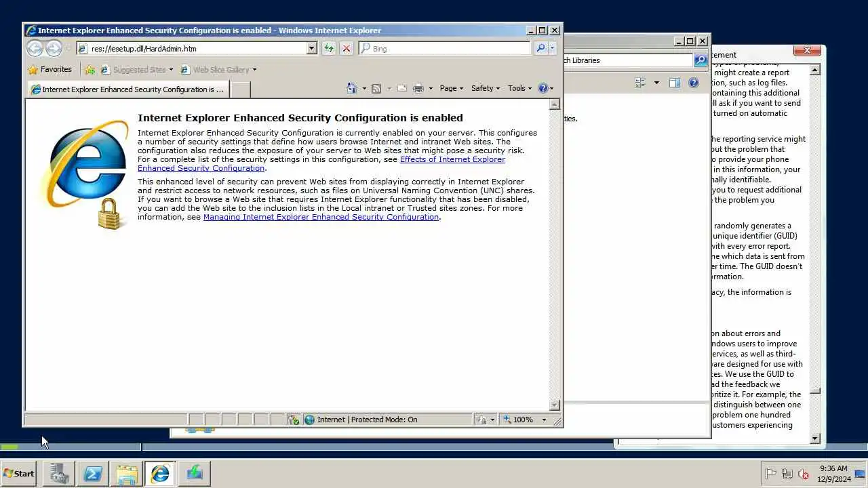Click the Read Mail envelope icon
The width and height of the screenshot is (868, 488).
point(401,88)
